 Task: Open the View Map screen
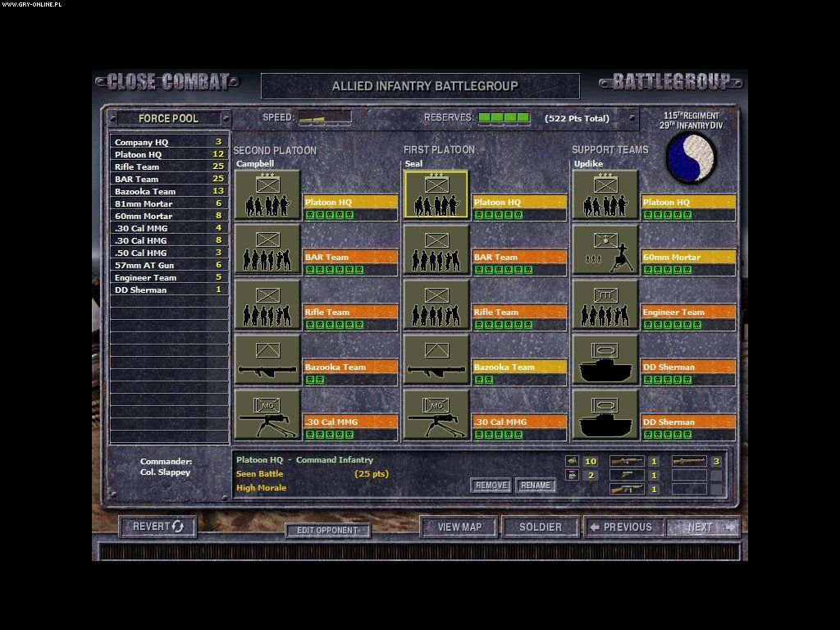click(x=459, y=527)
